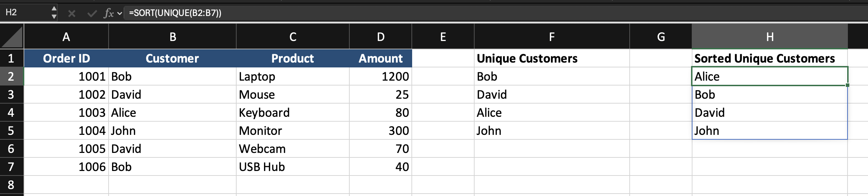Click the cancel (X) formula icon
868x196 pixels.
(x=71, y=13)
